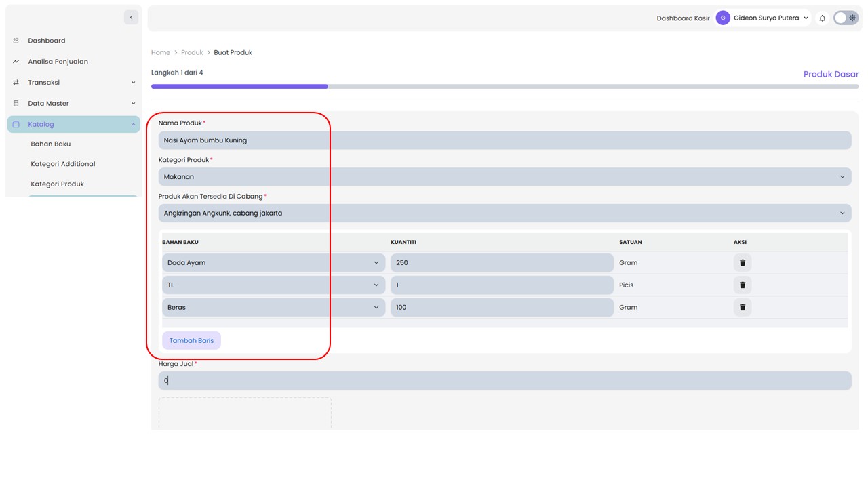Click the Harga Jual input field
The width and height of the screenshot is (868, 488).
[505, 381]
